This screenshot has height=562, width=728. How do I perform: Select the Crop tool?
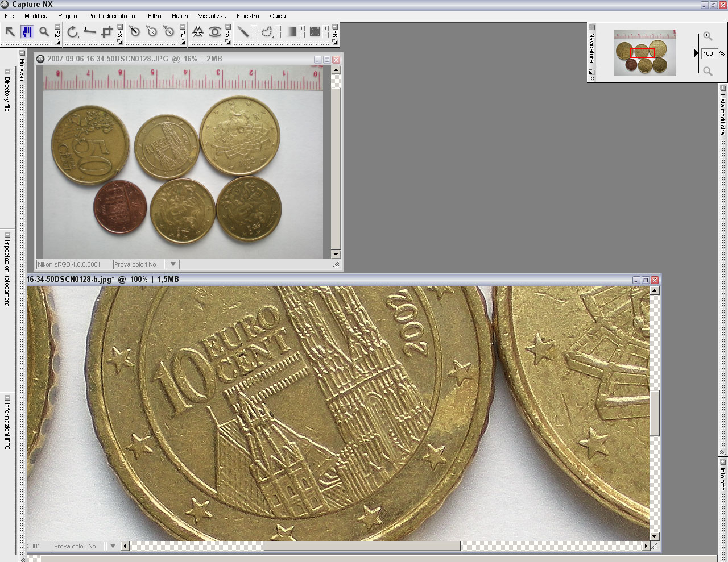coord(106,32)
